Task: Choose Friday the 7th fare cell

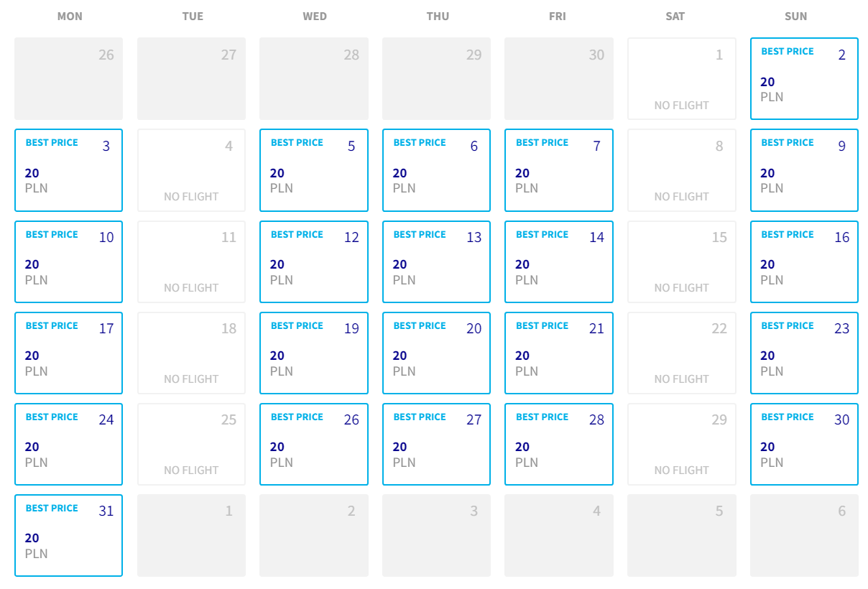Action: pyautogui.click(x=559, y=170)
